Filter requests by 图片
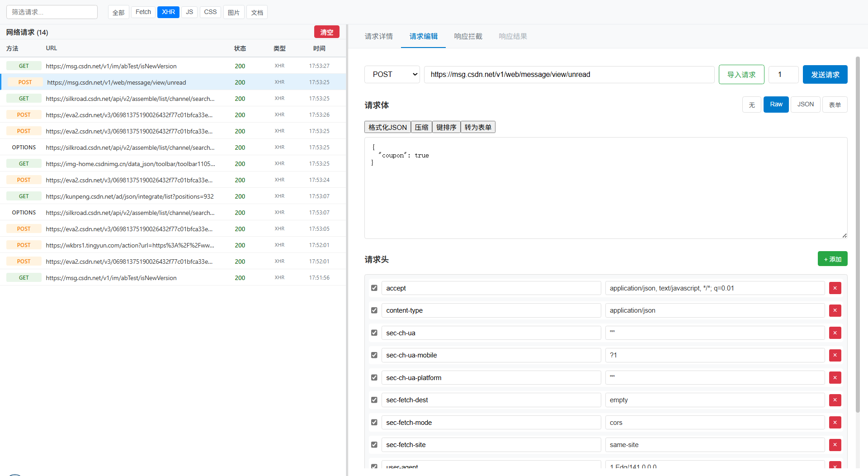868x476 pixels. coord(234,12)
